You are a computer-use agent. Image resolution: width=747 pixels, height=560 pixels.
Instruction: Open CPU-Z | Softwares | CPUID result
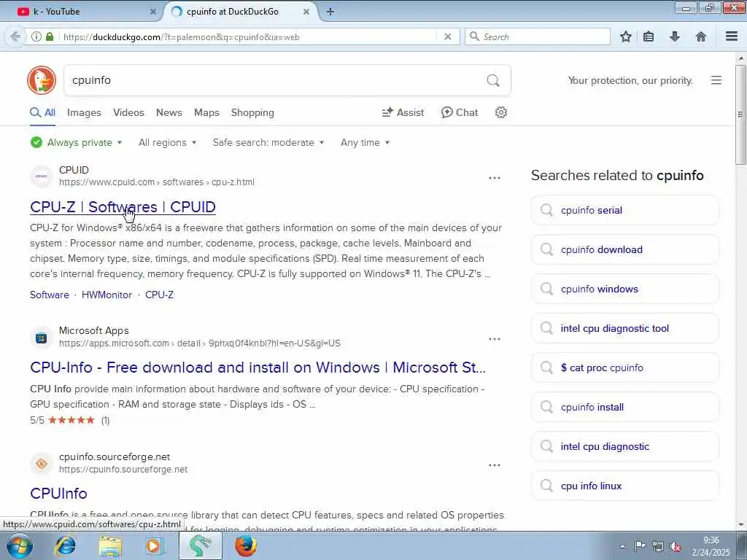(x=123, y=206)
